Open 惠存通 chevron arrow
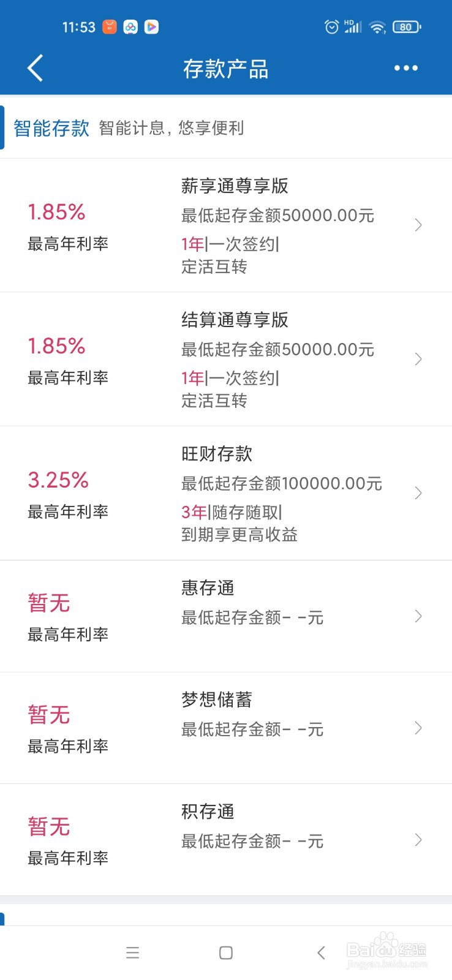This screenshot has height=980, width=452. point(418,616)
